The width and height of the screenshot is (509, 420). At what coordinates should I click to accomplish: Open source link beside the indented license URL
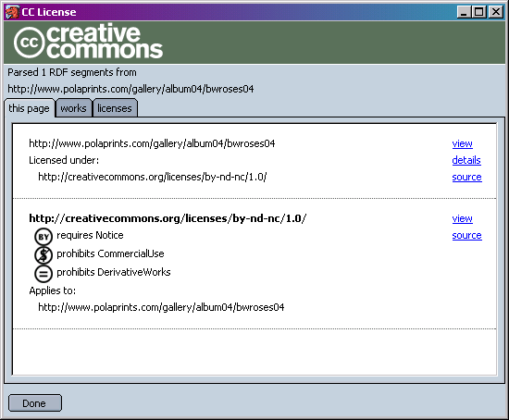tap(466, 177)
